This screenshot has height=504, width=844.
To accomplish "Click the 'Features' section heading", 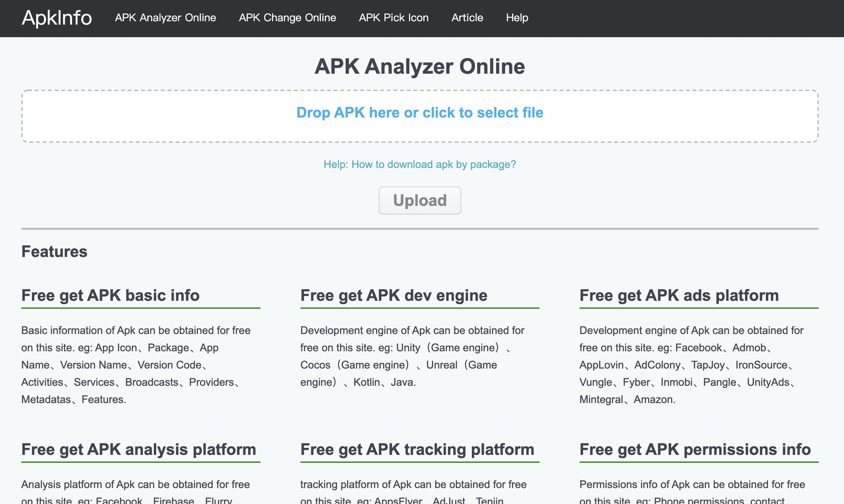I will click(x=54, y=251).
